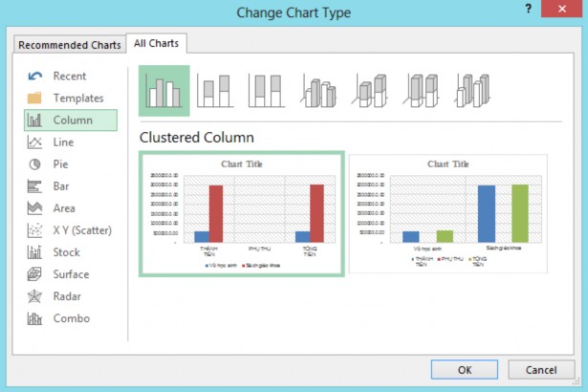Image resolution: width=588 pixels, height=392 pixels.
Task: Click OK to apply chart type
Action: (x=464, y=369)
